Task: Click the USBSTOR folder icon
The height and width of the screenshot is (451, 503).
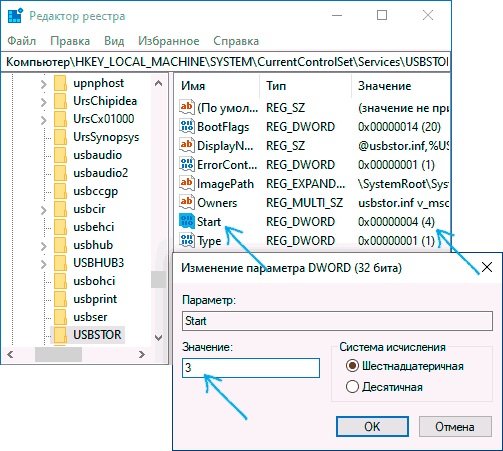Action: [61, 335]
